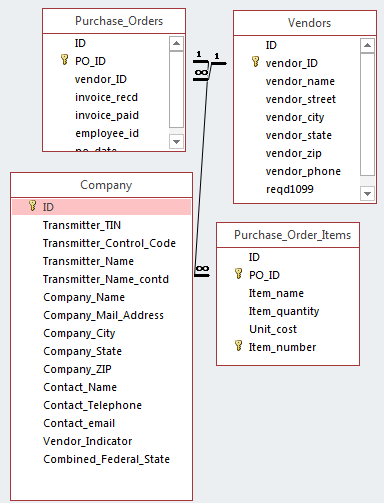Select the Company_State field
The image size is (384, 503).
pos(82,351)
